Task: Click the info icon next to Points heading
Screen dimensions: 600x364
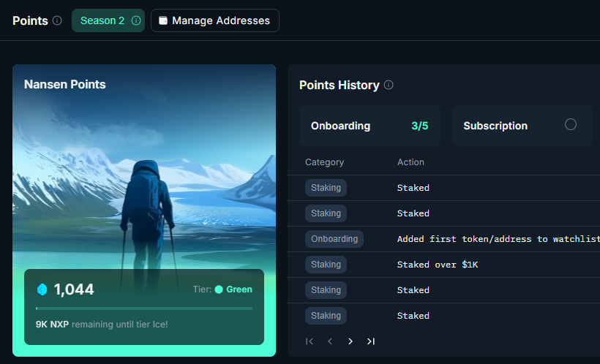Action: point(57,20)
